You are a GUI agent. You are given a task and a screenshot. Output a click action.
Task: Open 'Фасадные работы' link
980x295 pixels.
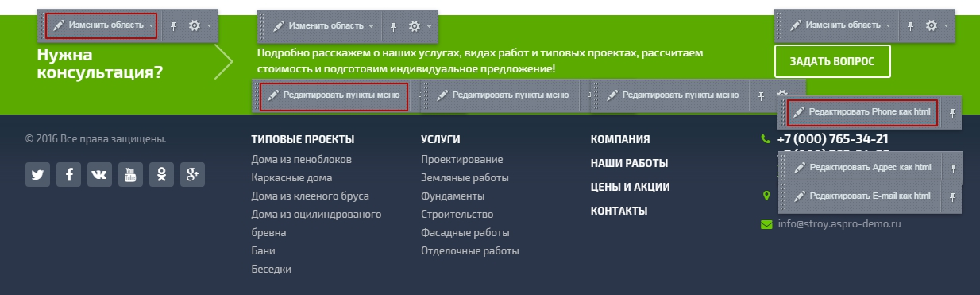point(465,233)
